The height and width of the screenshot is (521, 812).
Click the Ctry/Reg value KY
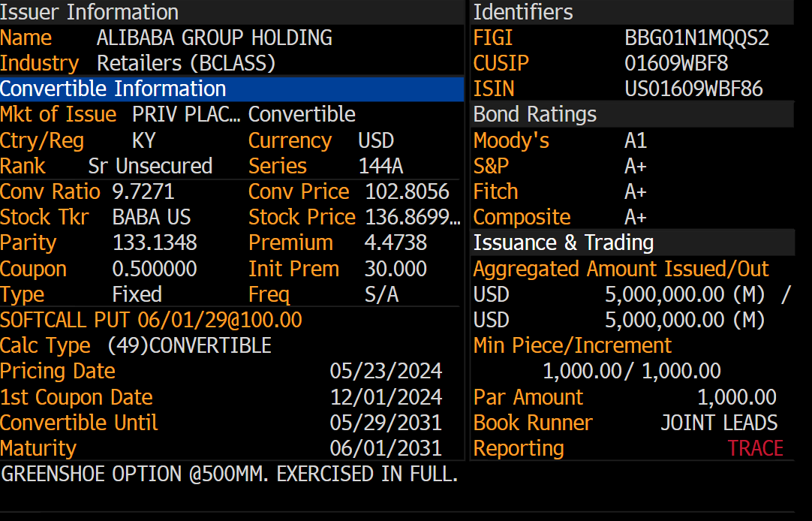tap(144, 140)
